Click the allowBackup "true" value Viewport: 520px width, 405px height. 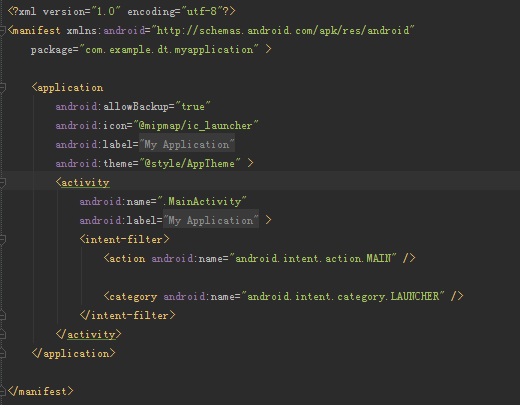click(193, 107)
